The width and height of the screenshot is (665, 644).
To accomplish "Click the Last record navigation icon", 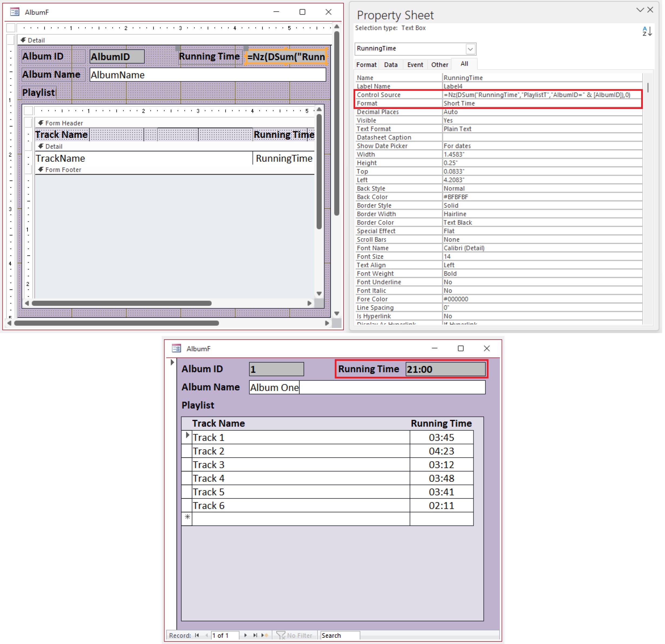I will [255, 635].
